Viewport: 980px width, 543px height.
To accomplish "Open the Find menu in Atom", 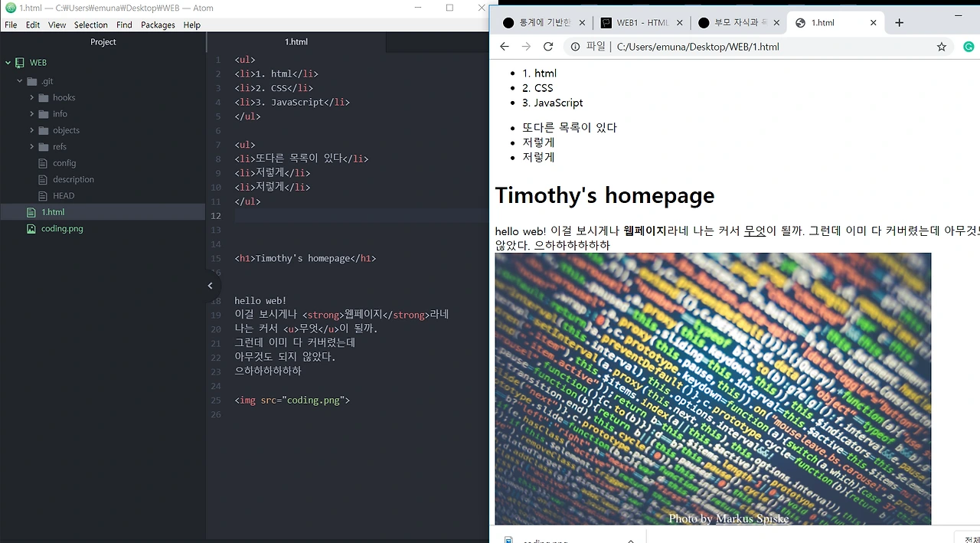I will pos(124,25).
